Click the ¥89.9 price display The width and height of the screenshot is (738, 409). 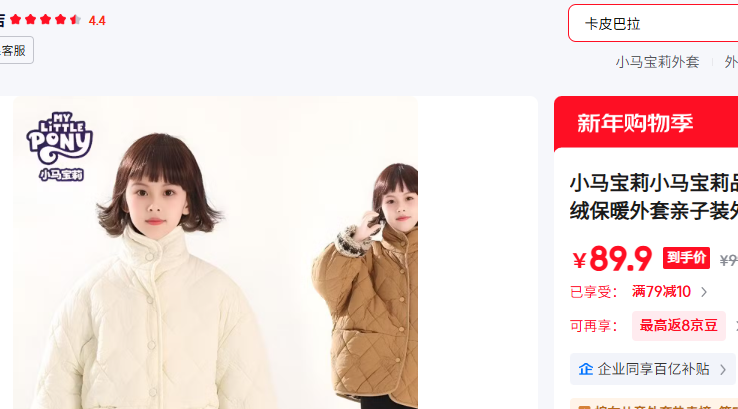point(612,259)
